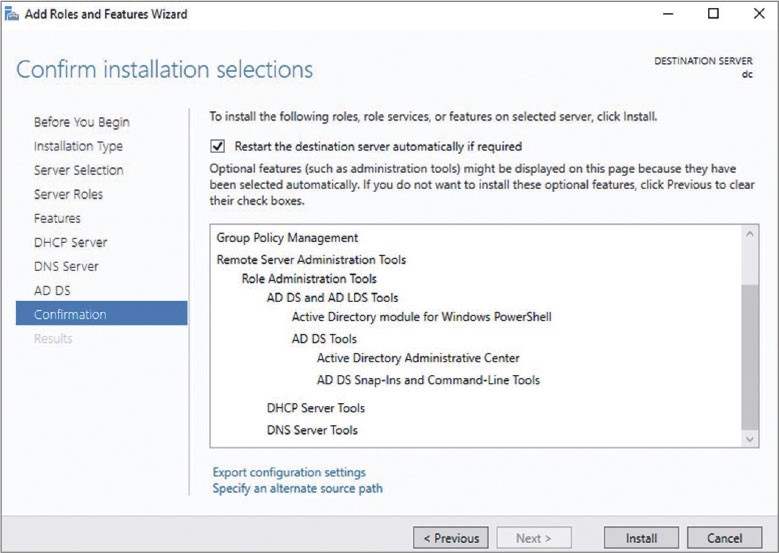
Task: Go to the DNS Server step
Action: click(x=66, y=266)
